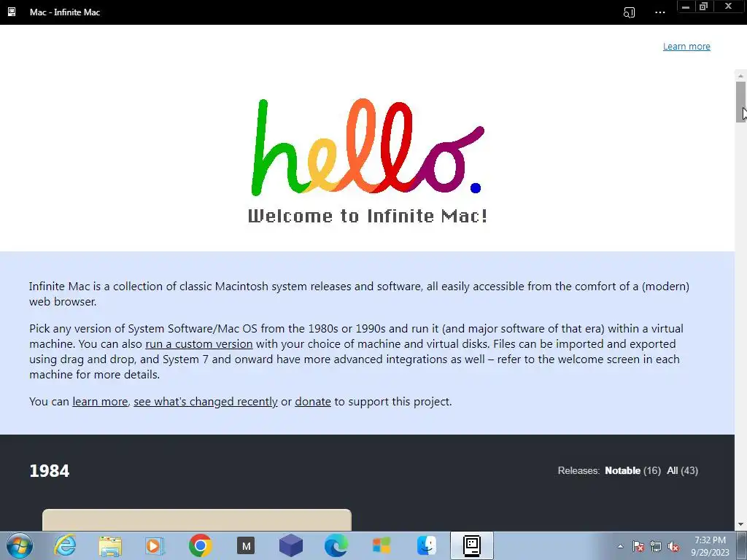
Task: Launch Internet Explorer from taskbar
Action: (x=65, y=545)
